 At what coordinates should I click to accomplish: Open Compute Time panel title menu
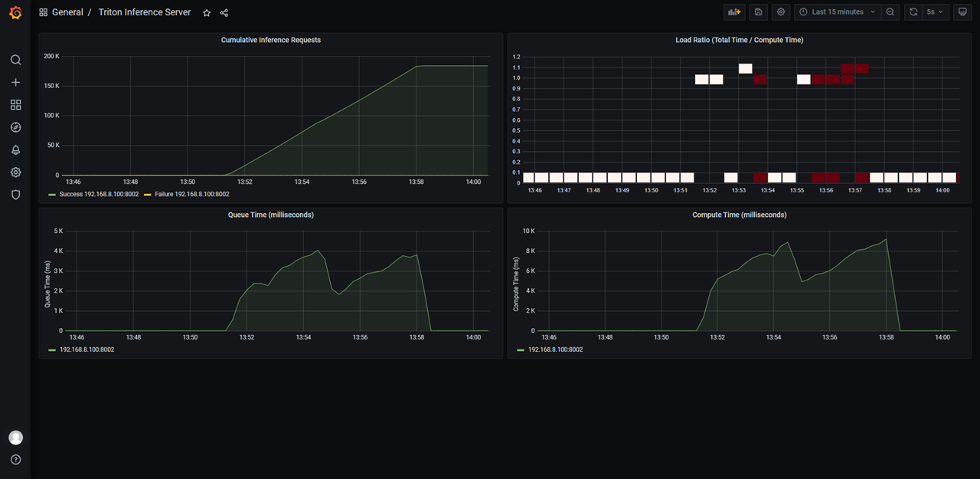click(x=740, y=215)
